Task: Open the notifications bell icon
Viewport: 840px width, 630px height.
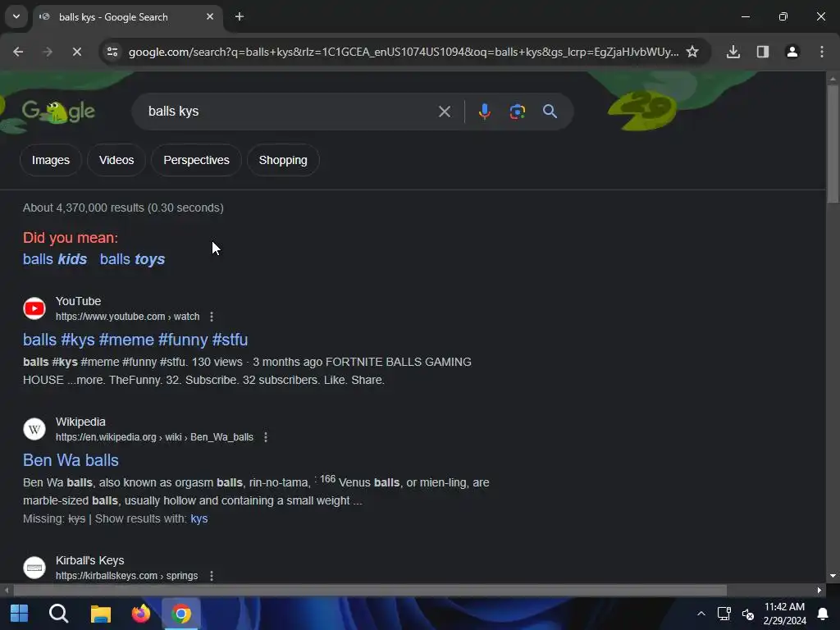Action: 823,614
